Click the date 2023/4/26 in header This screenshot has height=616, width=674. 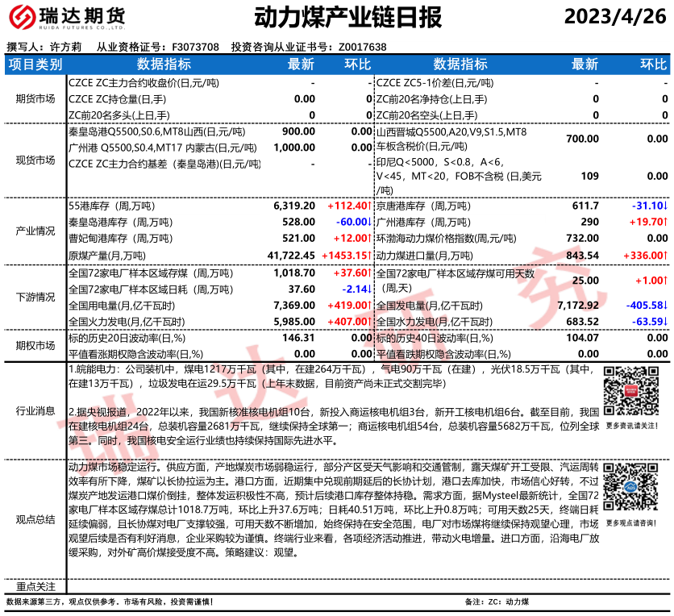[x=615, y=17]
